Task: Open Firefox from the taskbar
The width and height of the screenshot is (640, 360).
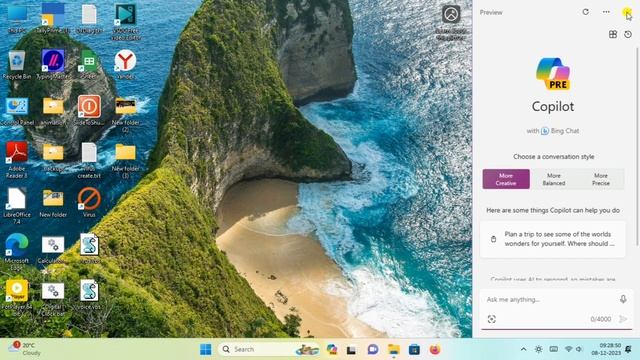Action: [x=435, y=349]
